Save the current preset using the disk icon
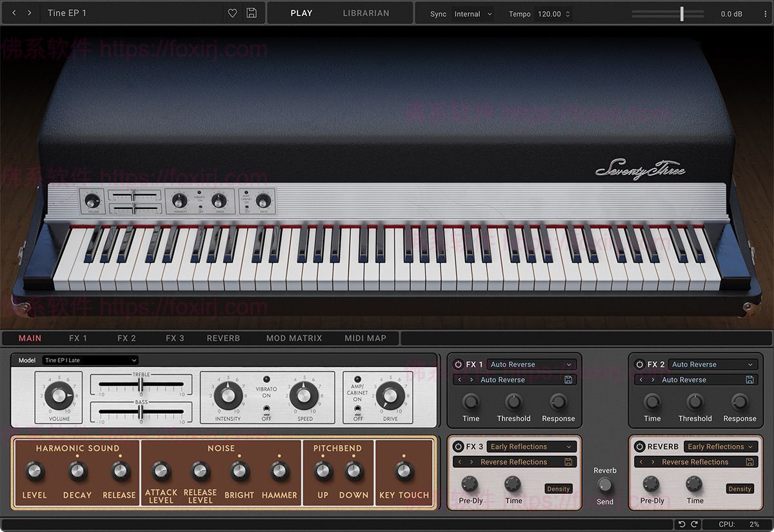Image resolution: width=774 pixels, height=532 pixels. pos(252,13)
